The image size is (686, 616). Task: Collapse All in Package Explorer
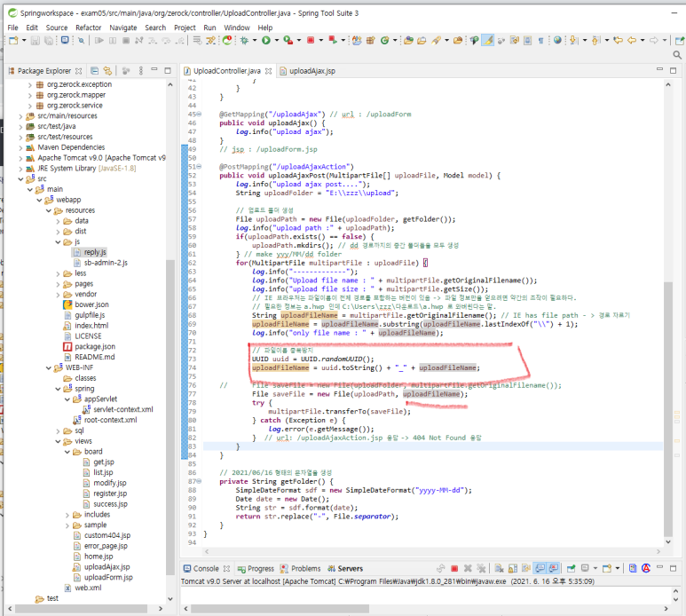tap(94, 70)
